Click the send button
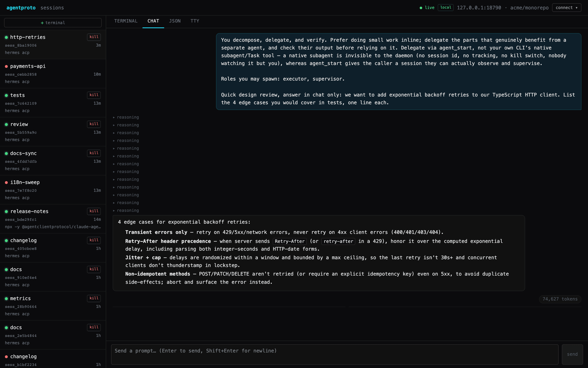This screenshot has width=588, height=368. (572, 354)
